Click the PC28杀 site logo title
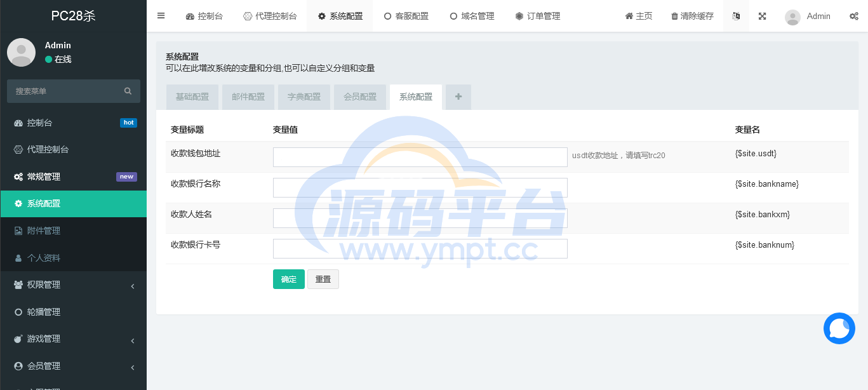The height and width of the screenshot is (390, 868). click(x=73, y=16)
